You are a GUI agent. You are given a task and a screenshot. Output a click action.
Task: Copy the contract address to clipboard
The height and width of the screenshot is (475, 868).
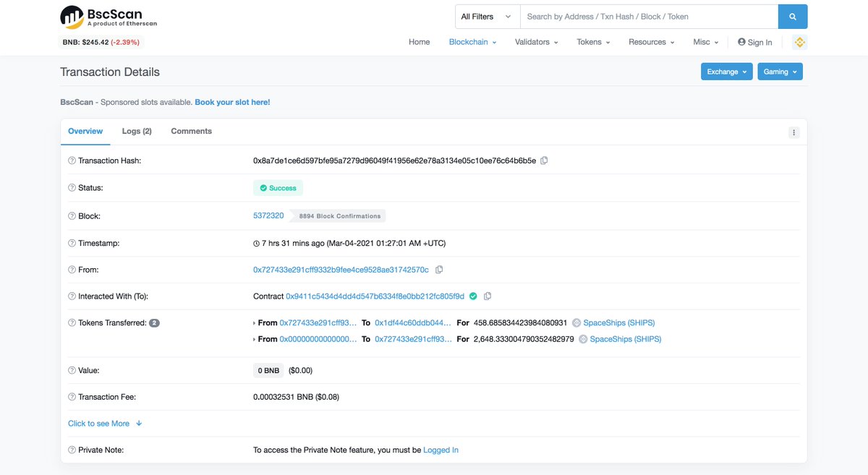tap(488, 296)
